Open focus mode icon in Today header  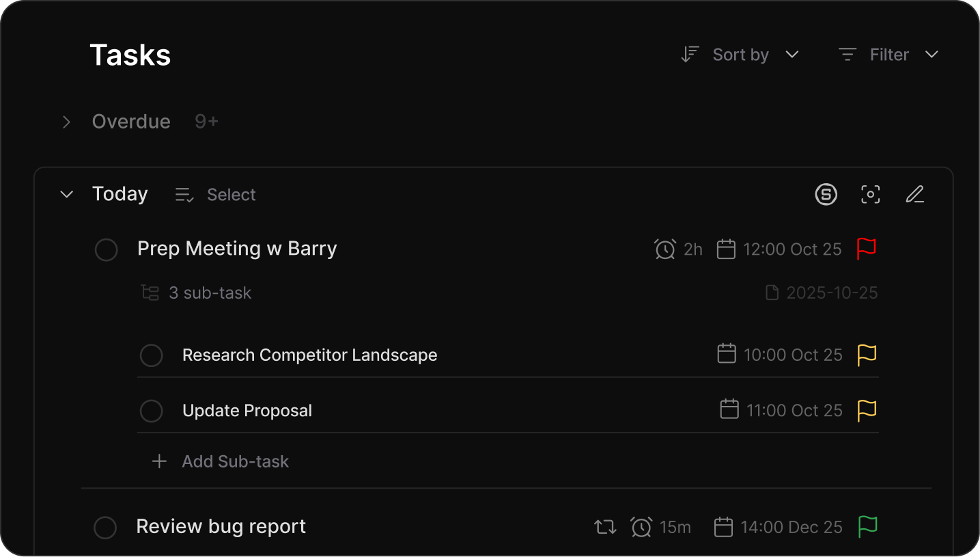870,195
